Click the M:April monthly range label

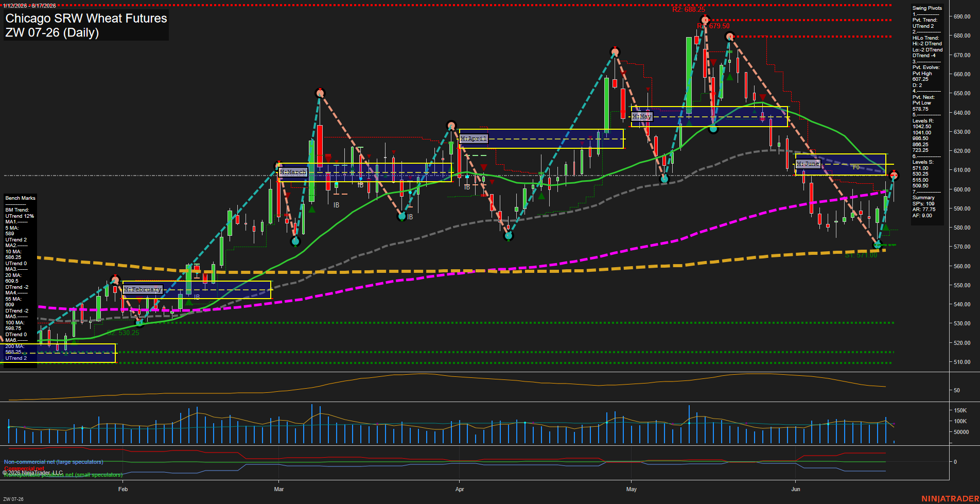[474, 138]
